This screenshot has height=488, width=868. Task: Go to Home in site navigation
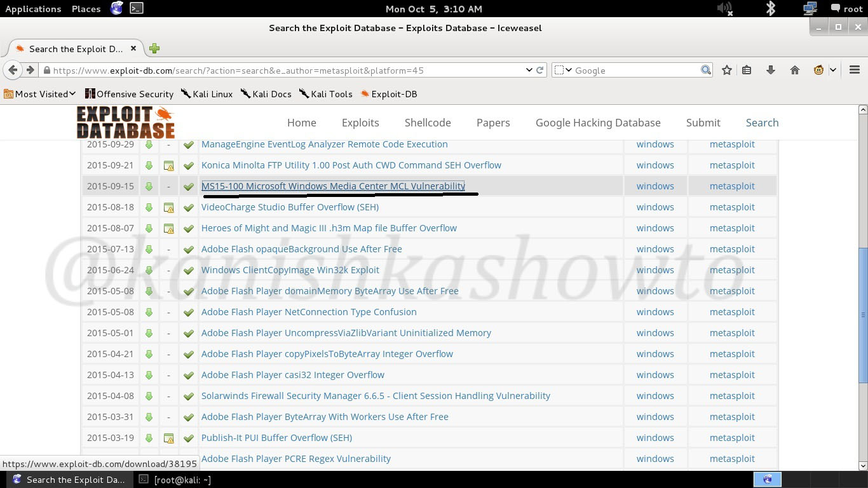pyautogui.click(x=301, y=123)
